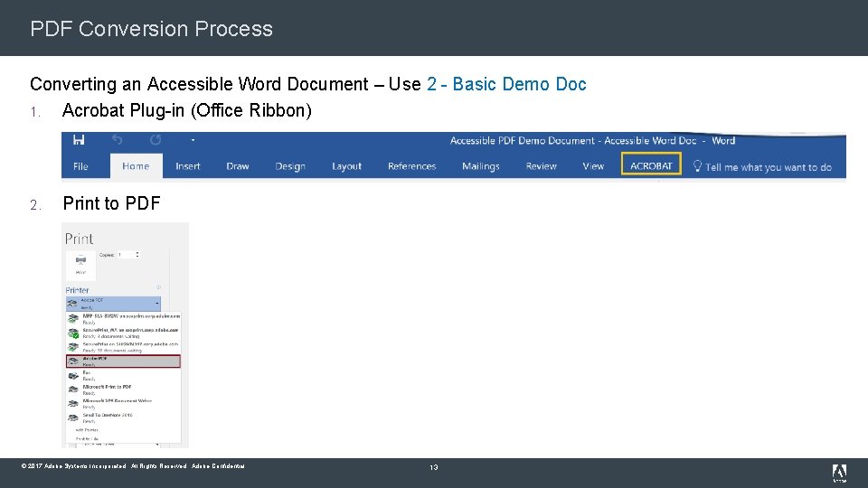Select the Send To OneNote 2016 printer
868x488 pixels.
click(124, 418)
